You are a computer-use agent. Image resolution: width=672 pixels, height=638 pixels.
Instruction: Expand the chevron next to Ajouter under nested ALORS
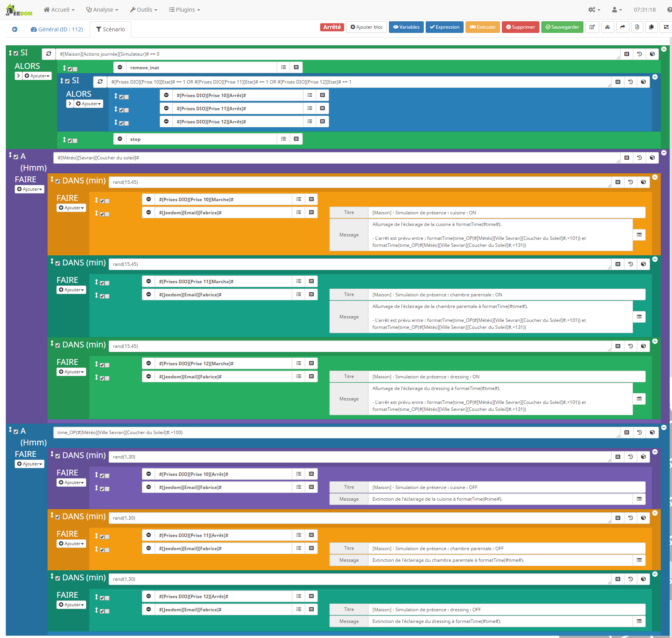click(x=70, y=104)
